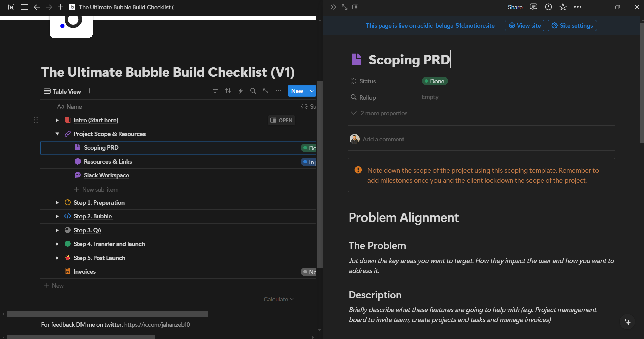Open the table view more options dots
Screen dimensions: 644x339
278,91
